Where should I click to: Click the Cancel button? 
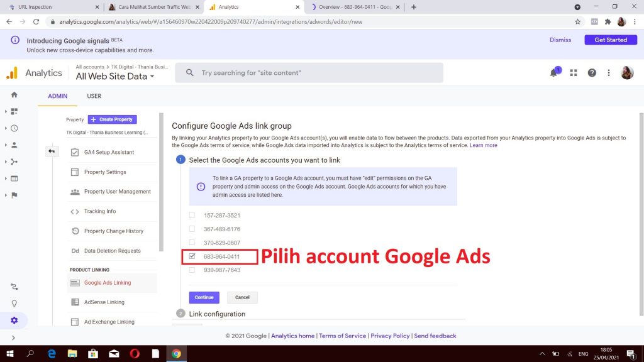point(242,297)
